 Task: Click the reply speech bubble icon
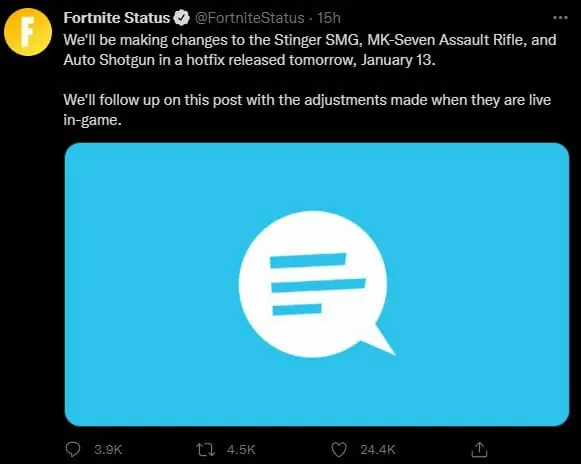click(73, 450)
